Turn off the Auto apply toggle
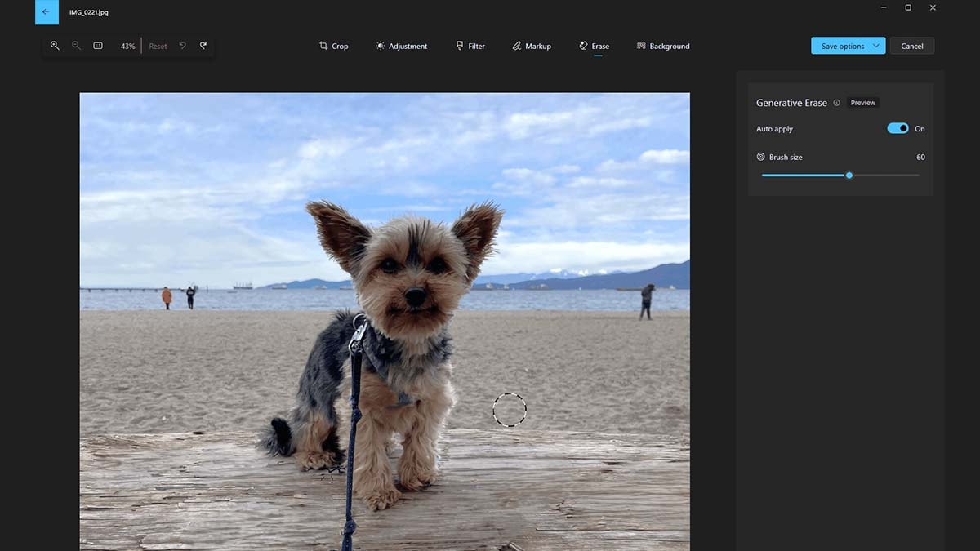Screen dimensions: 980x551 click(898, 128)
